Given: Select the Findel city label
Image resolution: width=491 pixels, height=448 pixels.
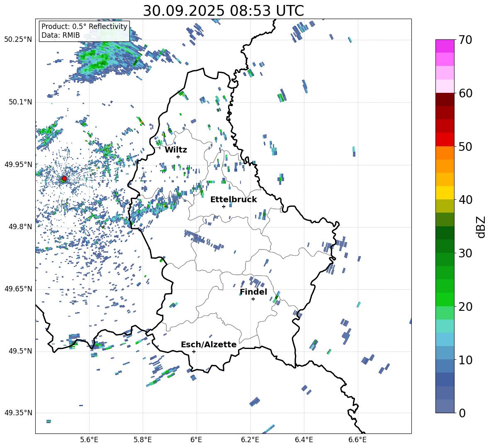Looking at the screenshot, I should pos(253,292).
